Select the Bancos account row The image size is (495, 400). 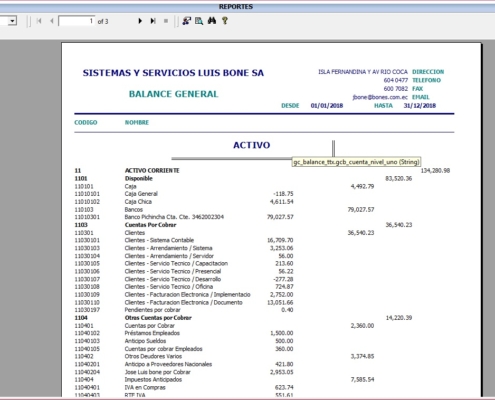coord(224,210)
